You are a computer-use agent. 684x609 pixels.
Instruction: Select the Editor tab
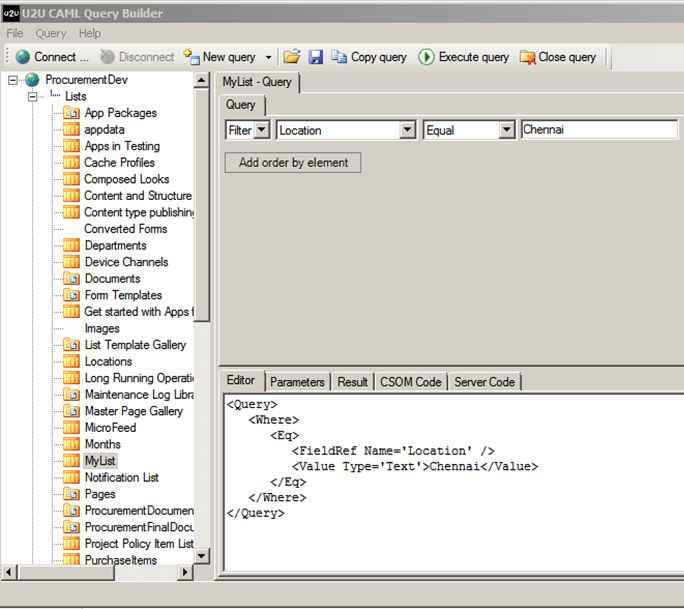pos(240,380)
